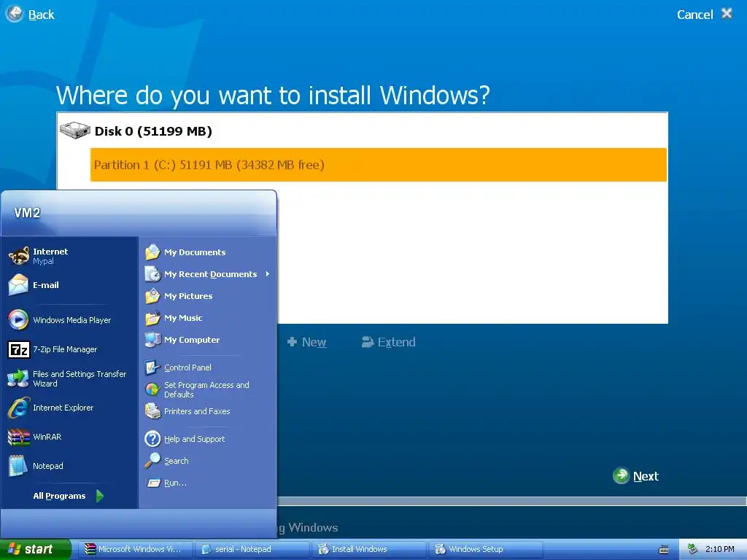The width and height of the screenshot is (747, 560).
Task: Click the Extend partition option
Action: click(389, 342)
